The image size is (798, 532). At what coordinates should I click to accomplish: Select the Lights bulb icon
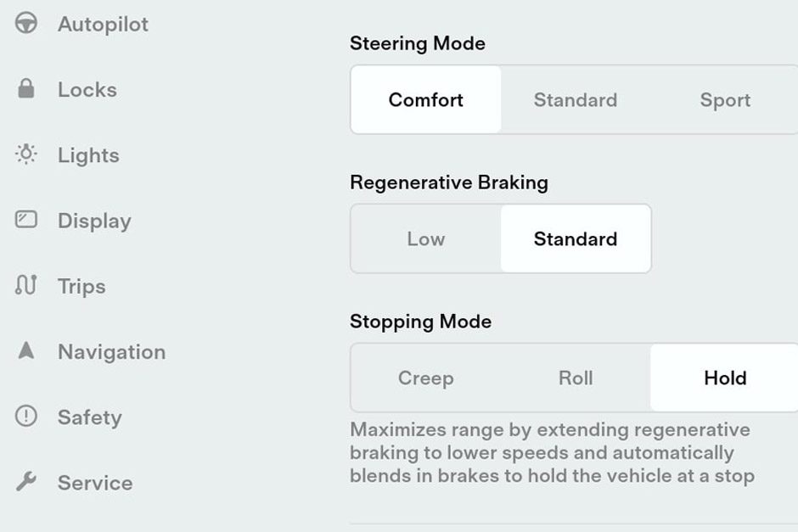coord(28,155)
